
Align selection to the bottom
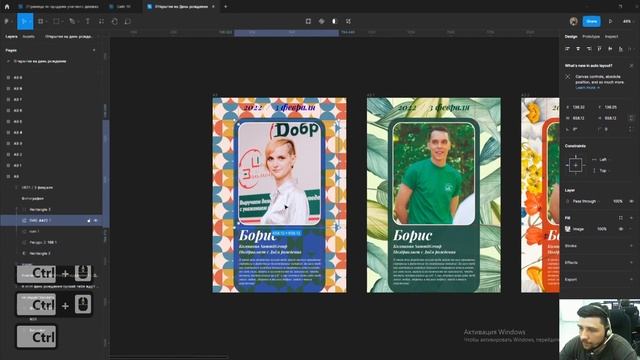click(x=620, y=49)
